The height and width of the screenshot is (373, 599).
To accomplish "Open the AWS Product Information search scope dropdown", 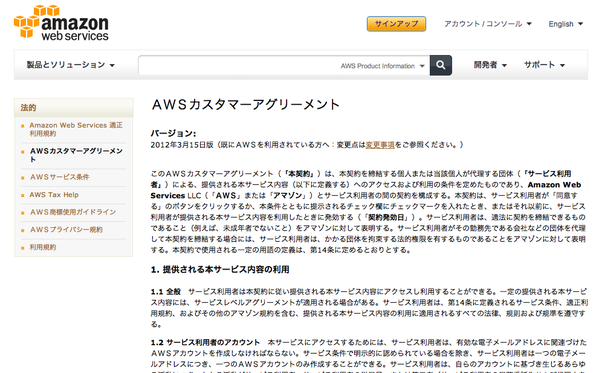I will point(382,66).
